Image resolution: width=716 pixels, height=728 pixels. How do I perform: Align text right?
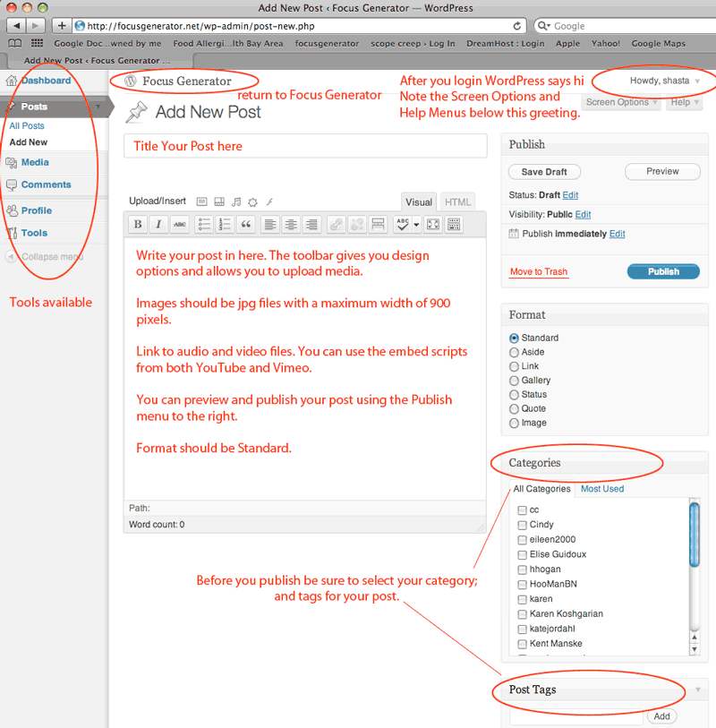311,224
